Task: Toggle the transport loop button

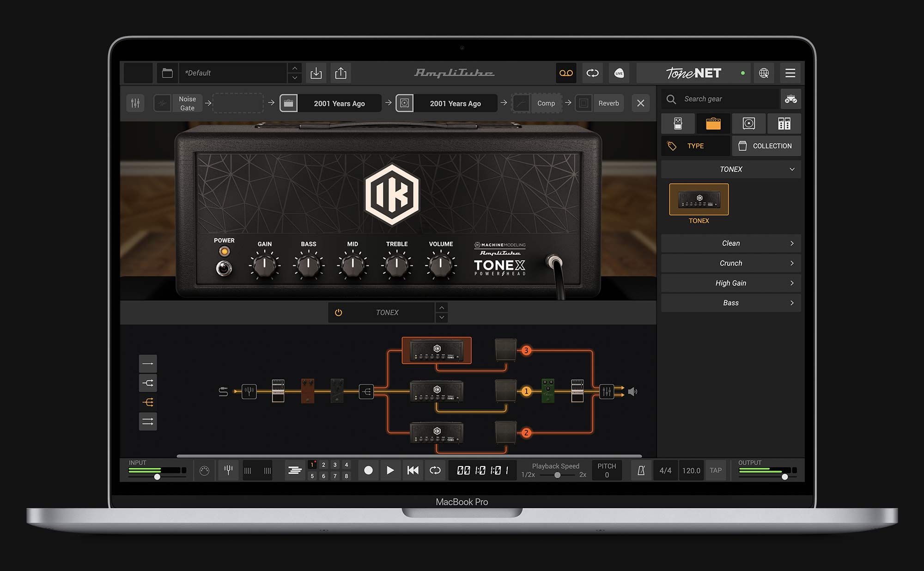Action: pyautogui.click(x=435, y=470)
